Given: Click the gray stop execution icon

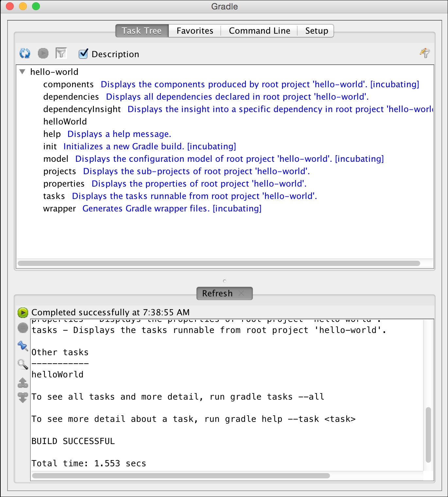Looking at the screenshot, I should [23, 328].
